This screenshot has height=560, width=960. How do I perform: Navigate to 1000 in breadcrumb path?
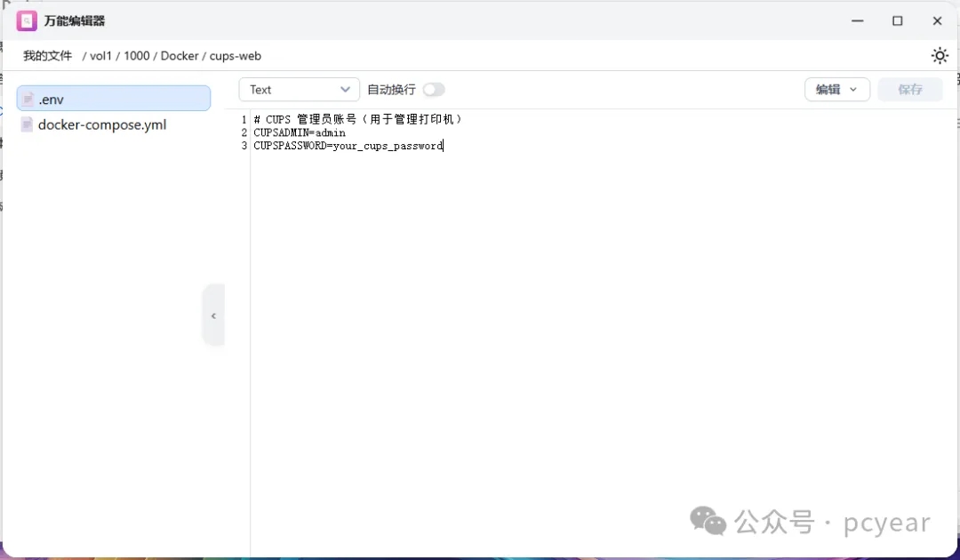tap(137, 56)
